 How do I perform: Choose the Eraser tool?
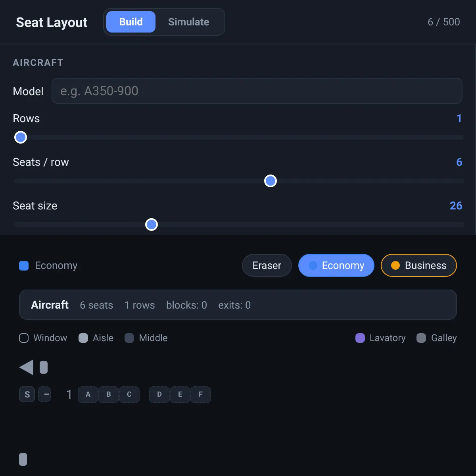[x=267, y=265]
